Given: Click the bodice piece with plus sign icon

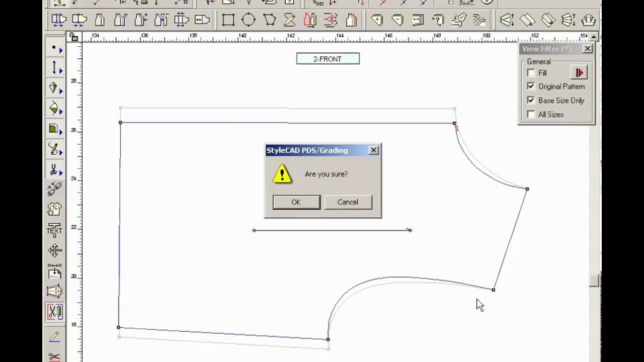Looking at the screenshot, I should [x=140, y=20].
